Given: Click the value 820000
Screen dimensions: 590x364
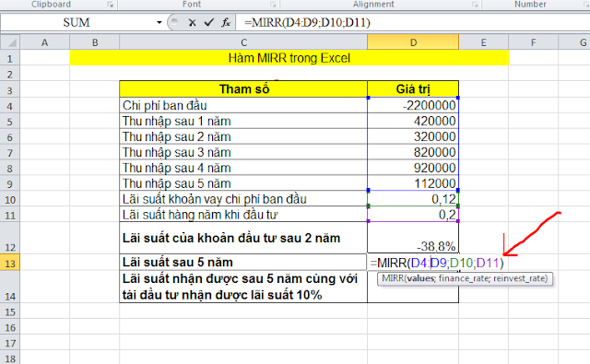Looking at the screenshot, I should click(435, 152).
